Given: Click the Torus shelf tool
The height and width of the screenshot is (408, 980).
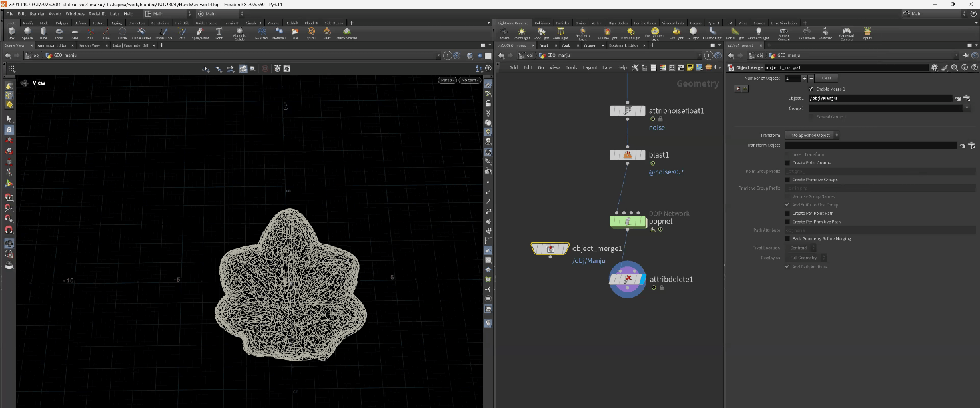Looking at the screenshot, I should [59, 32].
